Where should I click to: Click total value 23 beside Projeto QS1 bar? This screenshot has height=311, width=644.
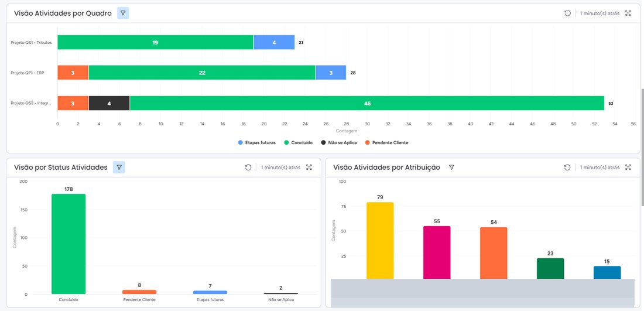coord(301,42)
